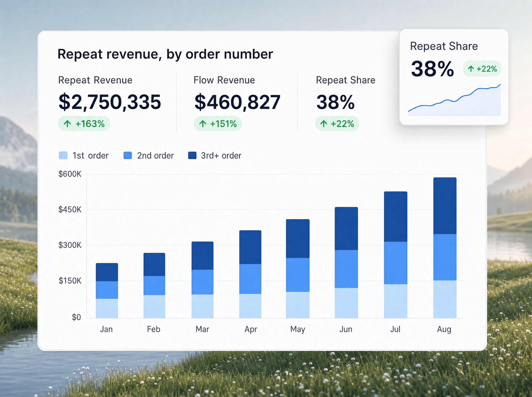Click the 'Repeat Share' title in floating card
532x397 pixels.
444,46
